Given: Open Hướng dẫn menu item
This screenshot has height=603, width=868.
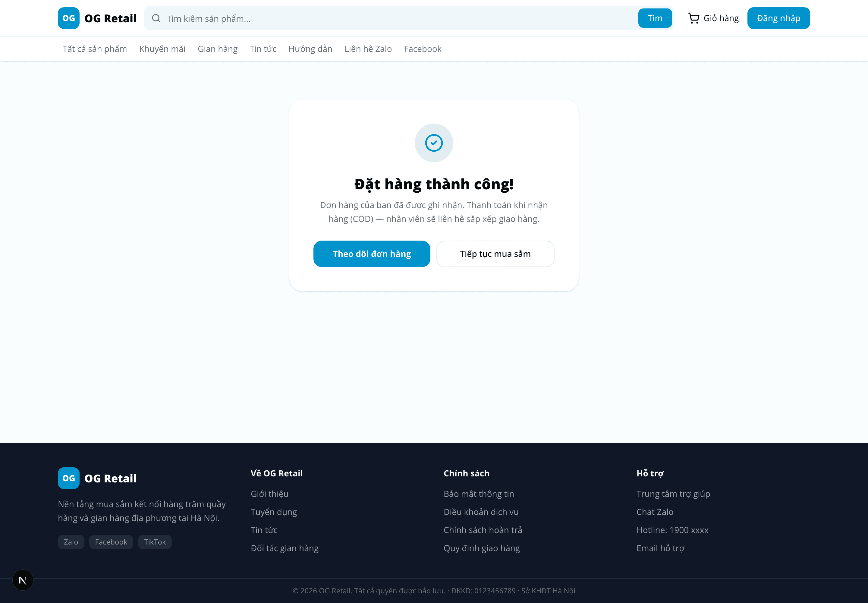Looking at the screenshot, I should (x=310, y=49).
